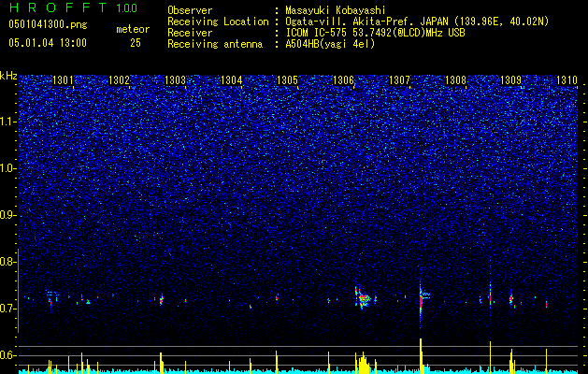Click the 'meteor' label
The height and width of the screenshot is (374, 588).
tap(133, 29)
